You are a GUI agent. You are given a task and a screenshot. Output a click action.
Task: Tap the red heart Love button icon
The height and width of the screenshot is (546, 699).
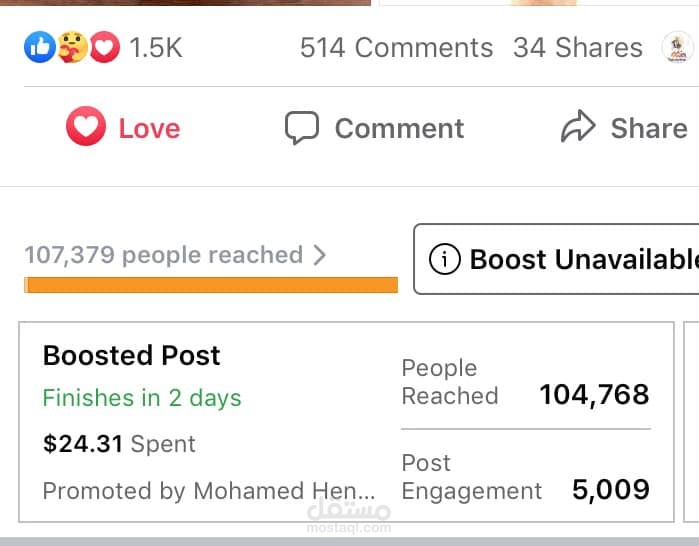[x=86, y=128]
